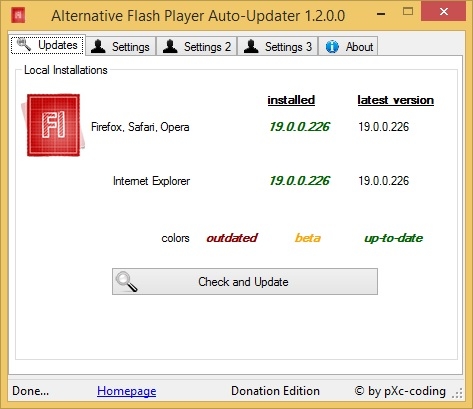Click the person icon on the Settings tab
This screenshot has width=473, height=409.
click(x=98, y=46)
